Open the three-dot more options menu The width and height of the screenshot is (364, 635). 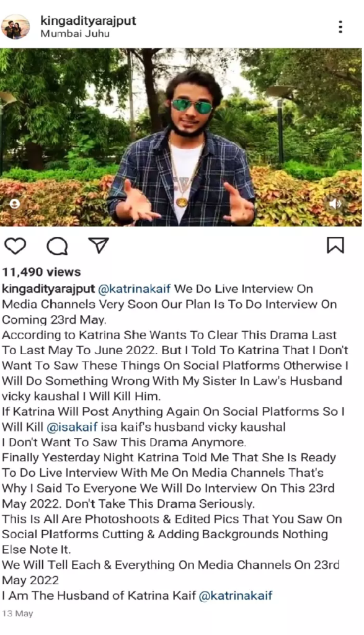click(340, 27)
